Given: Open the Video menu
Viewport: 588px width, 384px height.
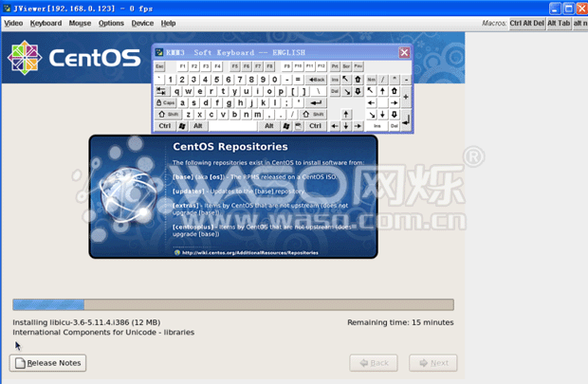Looking at the screenshot, I should pyautogui.click(x=14, y=22).
